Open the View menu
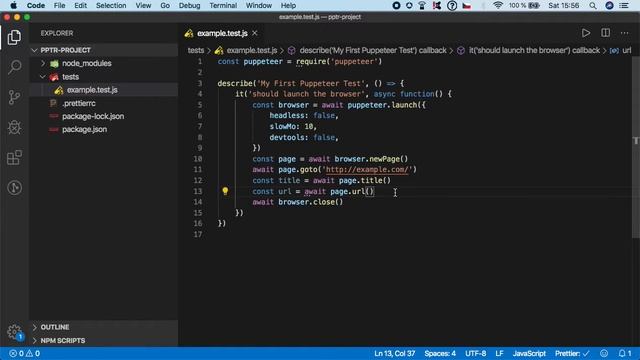This screenshot has width=640, height=360. pyautogui.click(x=143, y=5)
